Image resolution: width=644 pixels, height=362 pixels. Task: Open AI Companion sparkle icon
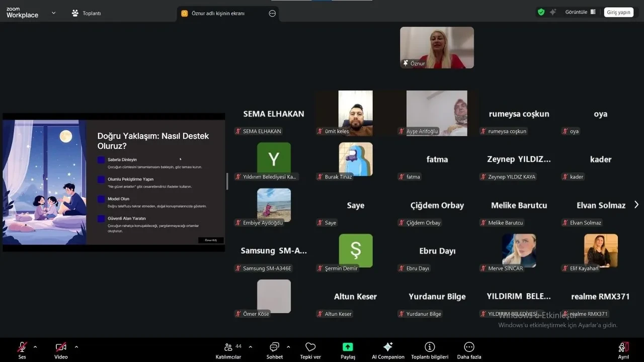coord(388,347)
